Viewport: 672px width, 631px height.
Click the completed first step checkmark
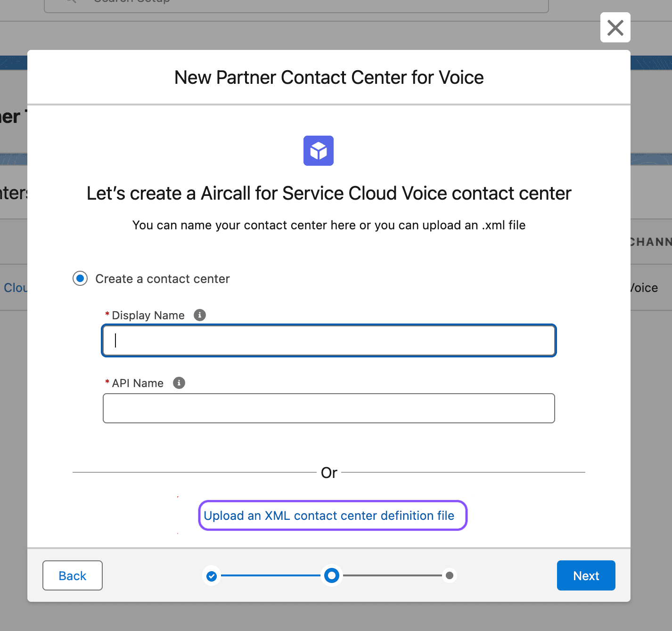point(212,575)
